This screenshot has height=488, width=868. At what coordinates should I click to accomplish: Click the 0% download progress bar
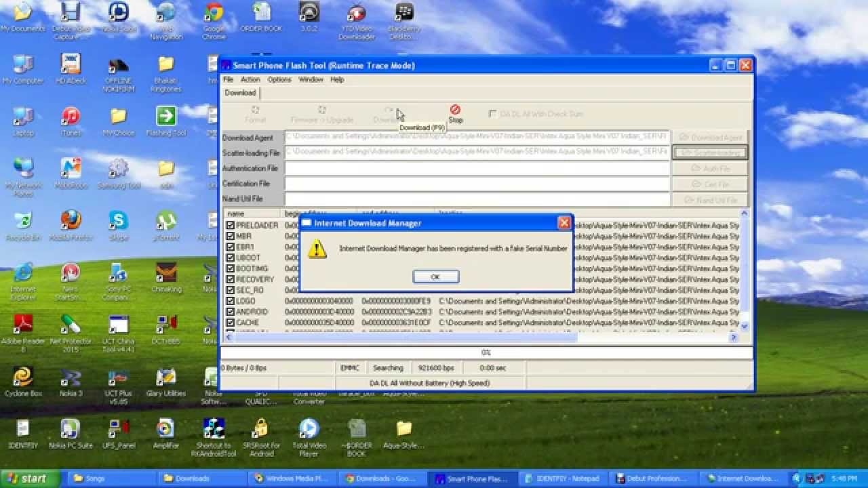tap(486, 352)
